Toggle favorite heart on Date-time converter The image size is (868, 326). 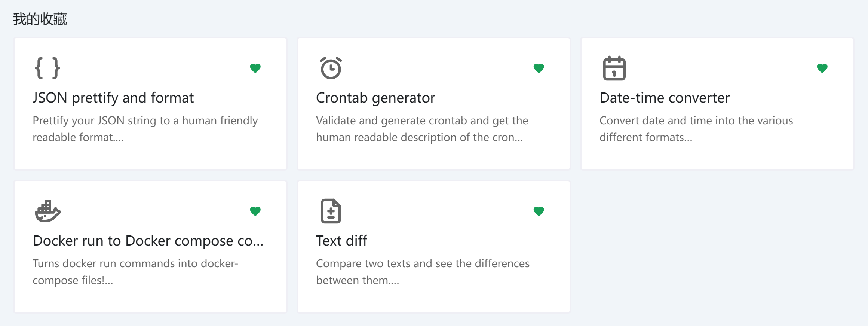coord(822,68)
